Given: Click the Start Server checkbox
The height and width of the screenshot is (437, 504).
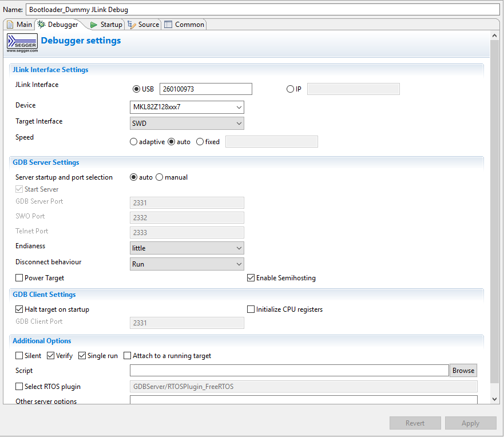Looking at the screenshot, I should pos(19,189).
